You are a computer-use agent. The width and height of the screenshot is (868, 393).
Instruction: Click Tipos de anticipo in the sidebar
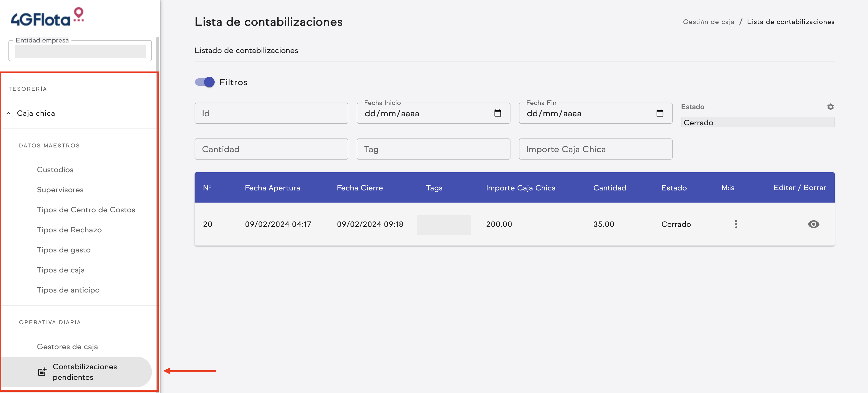coord(68,290)
